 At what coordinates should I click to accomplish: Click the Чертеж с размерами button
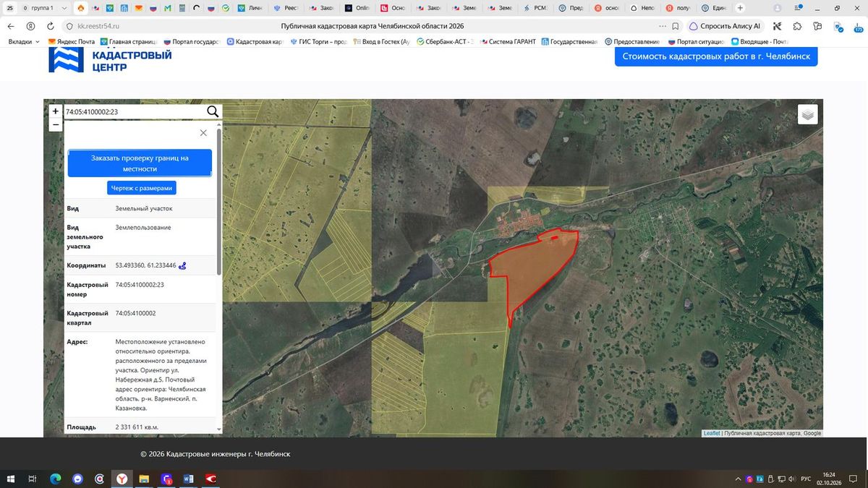coord(142,188)
